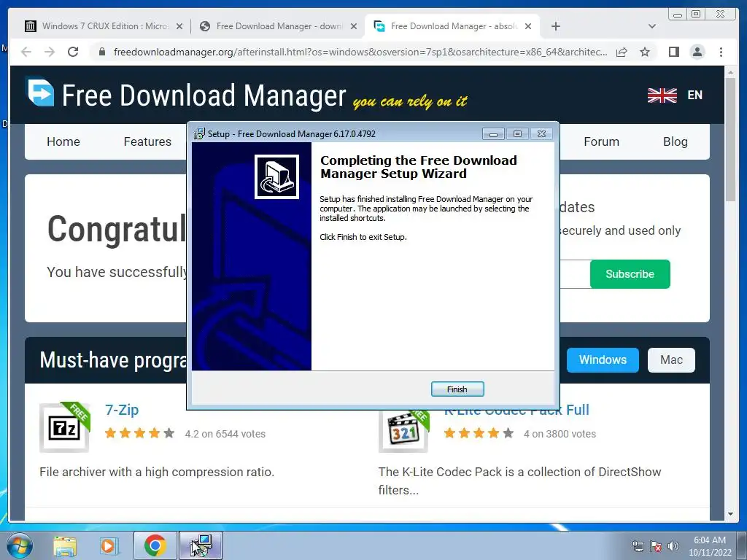Viewport: 747px width, 560px height.
Task: Click the '4 on 3800 votes' text
Action: pyautogui.click(x=560, y=434)
